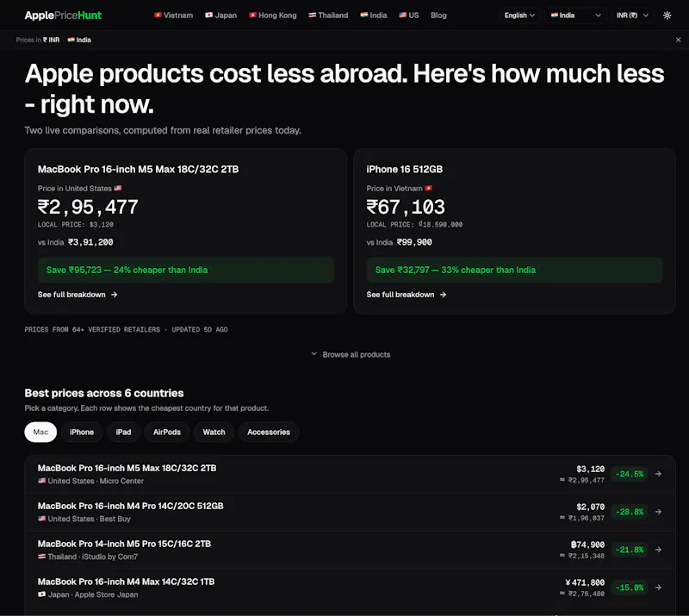Click the $2,070 price in the list
The image size is (689, 616).
(x=590, y=507)
